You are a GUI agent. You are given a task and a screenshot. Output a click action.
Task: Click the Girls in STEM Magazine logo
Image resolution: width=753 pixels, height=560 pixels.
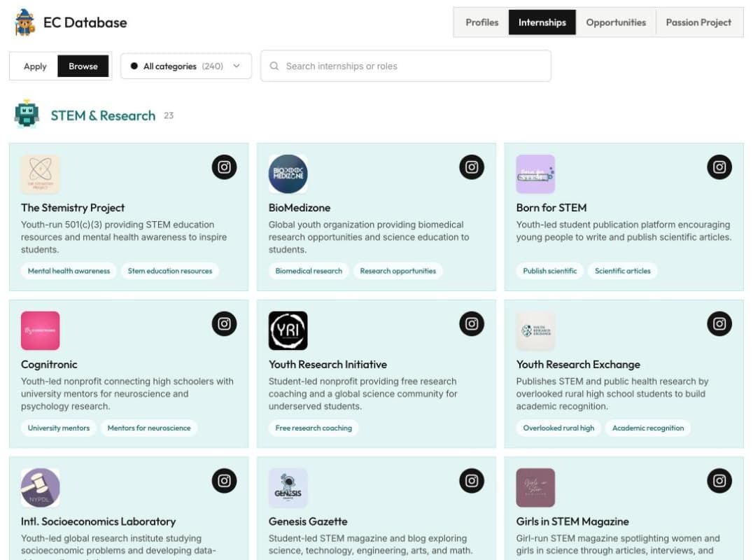(535, 487)
